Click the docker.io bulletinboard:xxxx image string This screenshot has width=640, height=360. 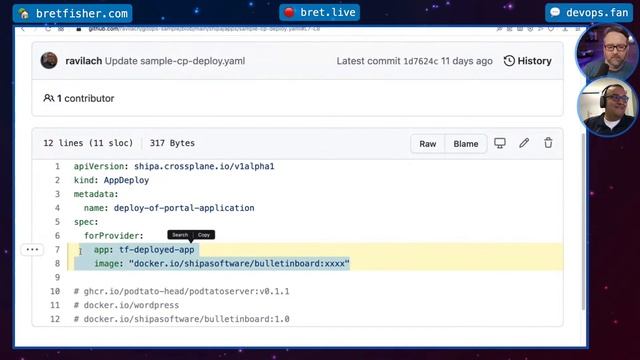tap(239, 263)
